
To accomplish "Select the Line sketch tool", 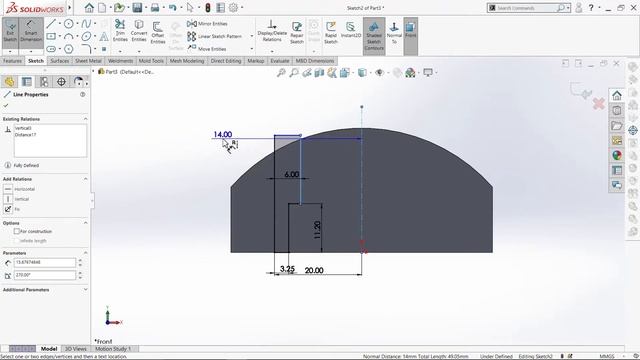I will [x=51, y=24].
